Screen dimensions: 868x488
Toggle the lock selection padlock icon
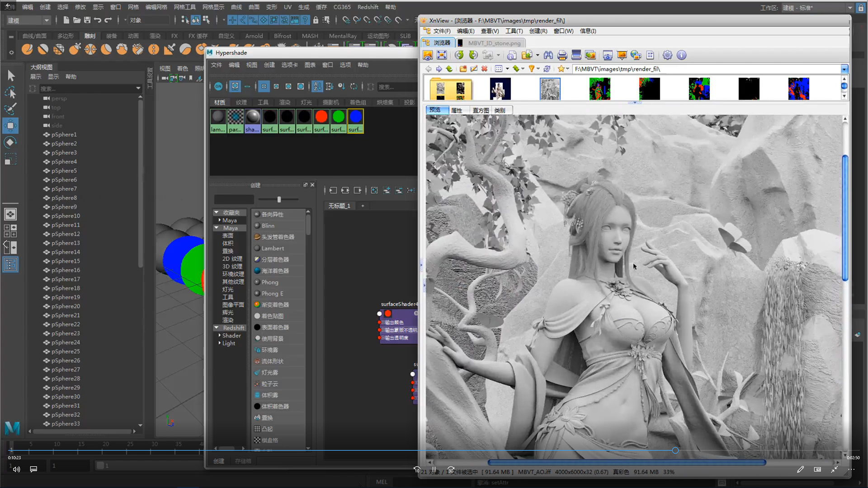pyautogui.click(x=316, y=20)
